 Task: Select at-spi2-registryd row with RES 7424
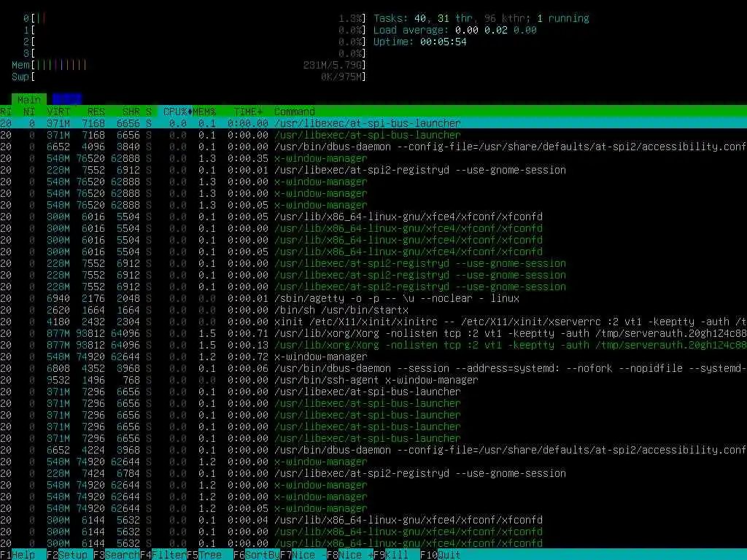pyautogui.click(x=373, y=473)
